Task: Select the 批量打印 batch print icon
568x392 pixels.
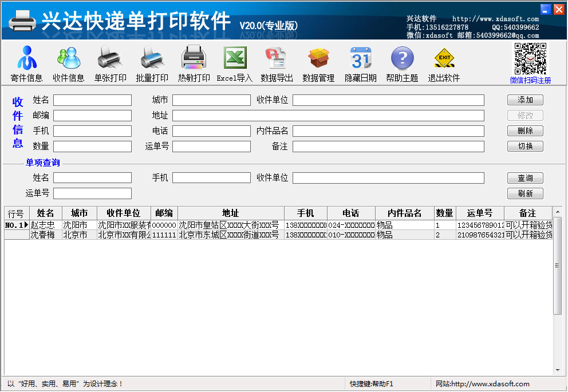Action: tap(152, 63)
